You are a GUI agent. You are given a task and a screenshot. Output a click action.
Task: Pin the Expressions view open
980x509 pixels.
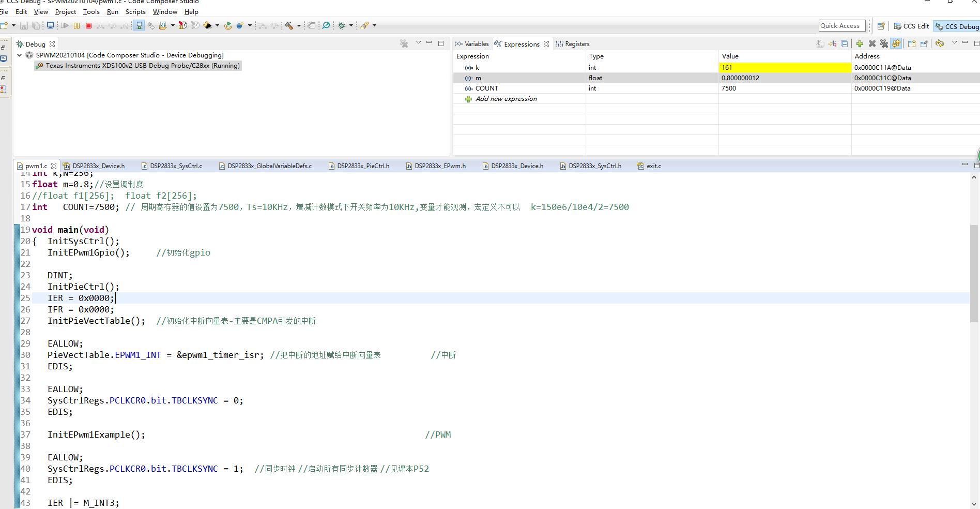coord(924,44)
